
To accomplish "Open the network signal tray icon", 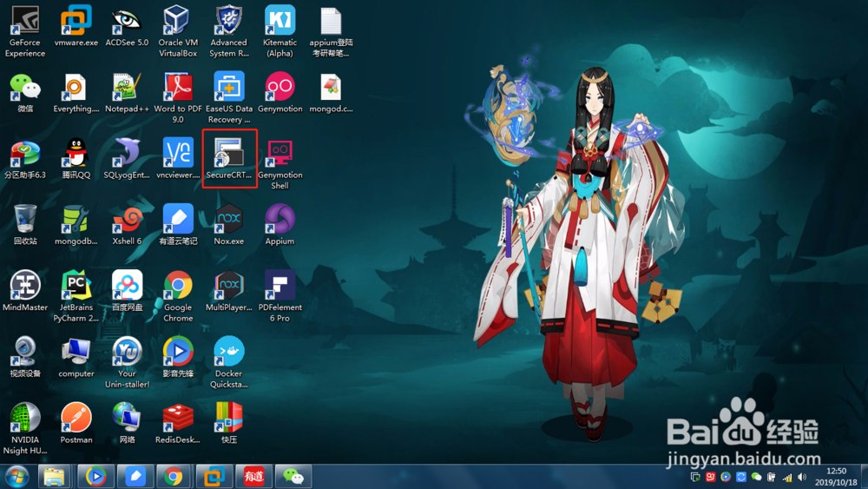I will coord(786,477).
